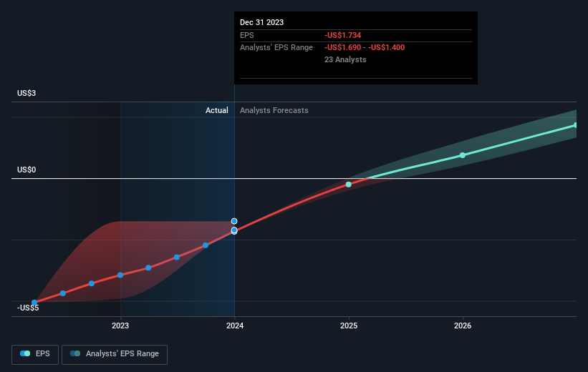Click the highest white-outlined marker on the 2024 line
The image size is (588, 372).
coord(234,221)
